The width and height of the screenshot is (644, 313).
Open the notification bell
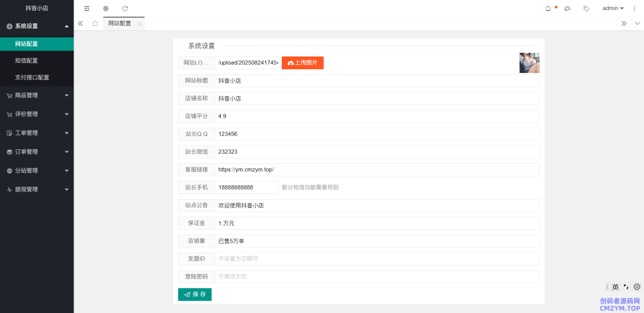click(x=548, y=8)
